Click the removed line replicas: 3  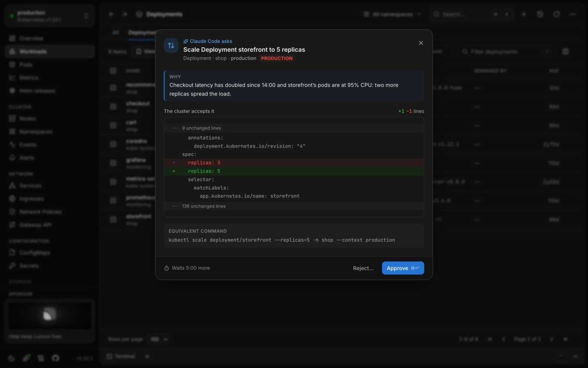[294, 163]
